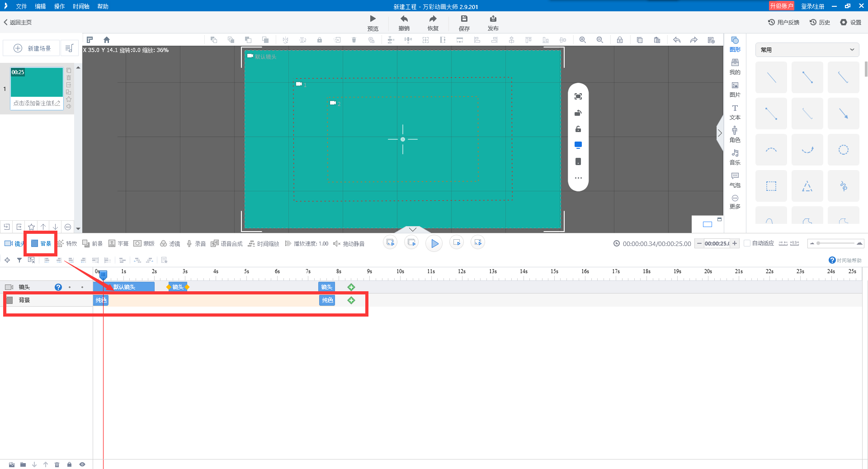Click the blue playhead marker on the ruler
The height and width of the screenshot is (469, 868).
103,274
